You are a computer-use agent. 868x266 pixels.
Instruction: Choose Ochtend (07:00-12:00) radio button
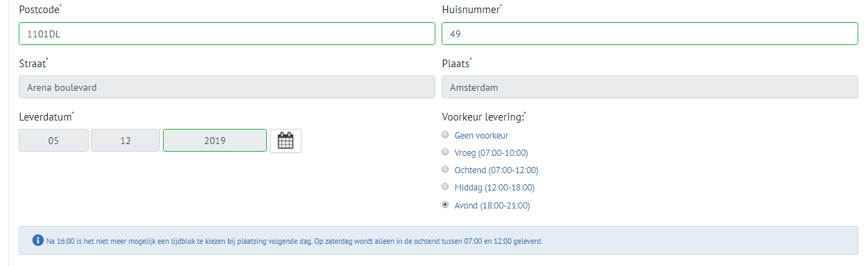tap(445, 169)
